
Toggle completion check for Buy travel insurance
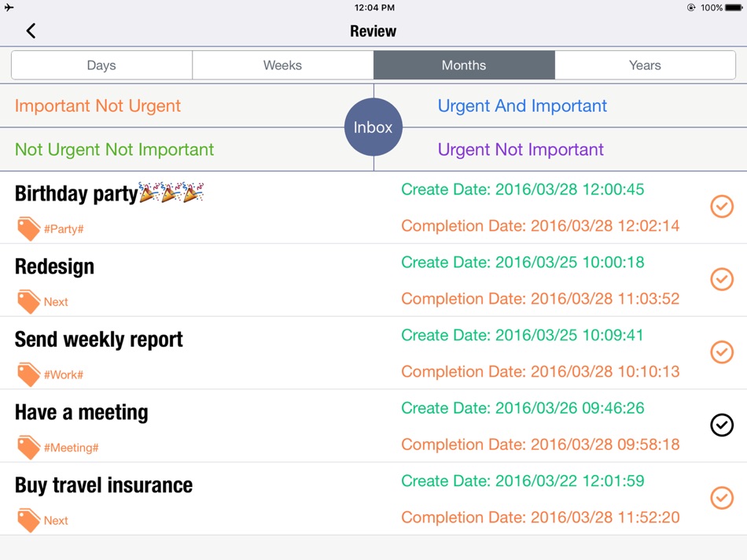[x=722, y=498]
